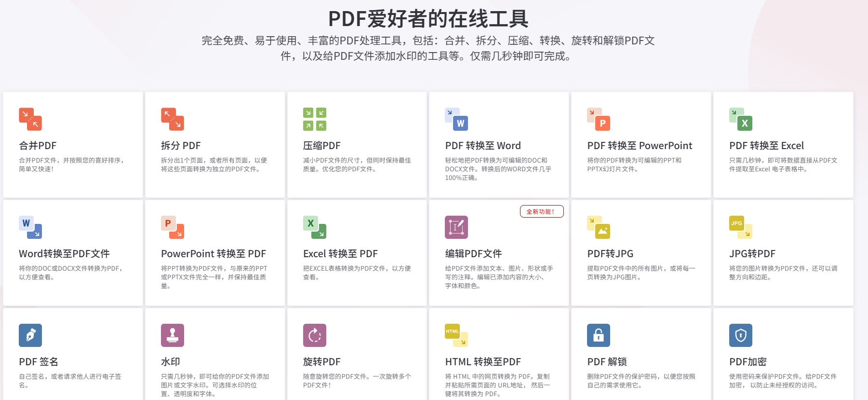Click description starting 给PDF文件添加文本
868x400 pixels.
coord(499,277)
